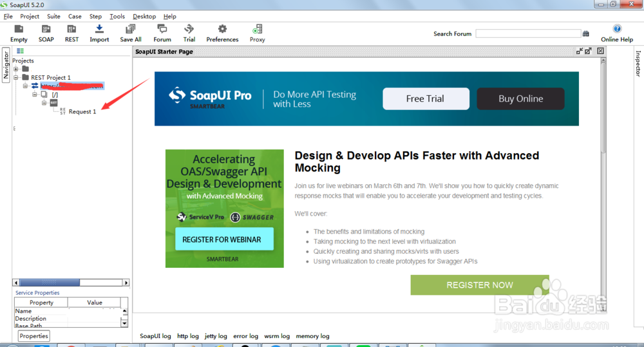Image resolution: width=644 pixels, height=347 pixels.
Task: Expand the collapsed first project node
Action: click(x=16, y=69)
